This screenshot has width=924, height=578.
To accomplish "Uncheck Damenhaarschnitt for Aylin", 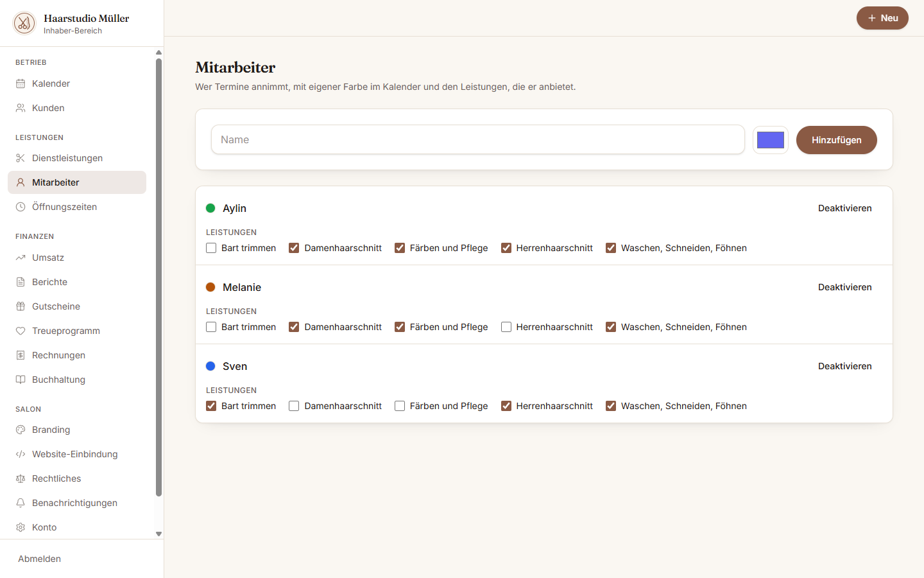I will [x=294, y=248].
